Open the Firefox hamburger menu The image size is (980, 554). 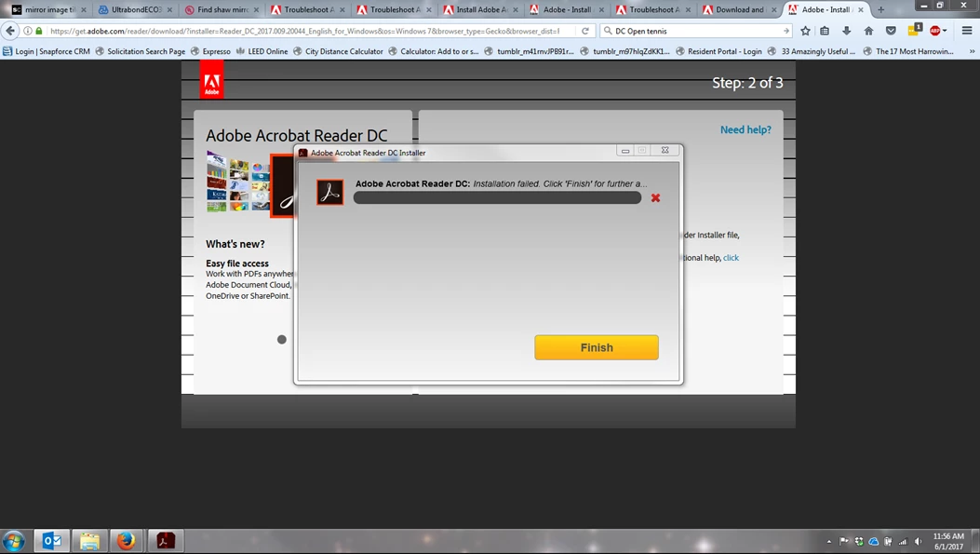click(966, 31)
